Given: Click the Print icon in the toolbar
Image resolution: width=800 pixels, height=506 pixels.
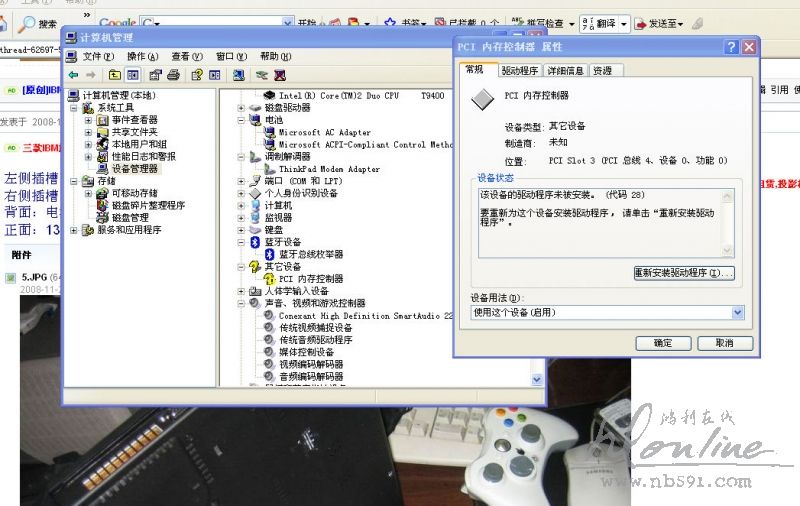Looking at the screenshot, I should (174, 75).
